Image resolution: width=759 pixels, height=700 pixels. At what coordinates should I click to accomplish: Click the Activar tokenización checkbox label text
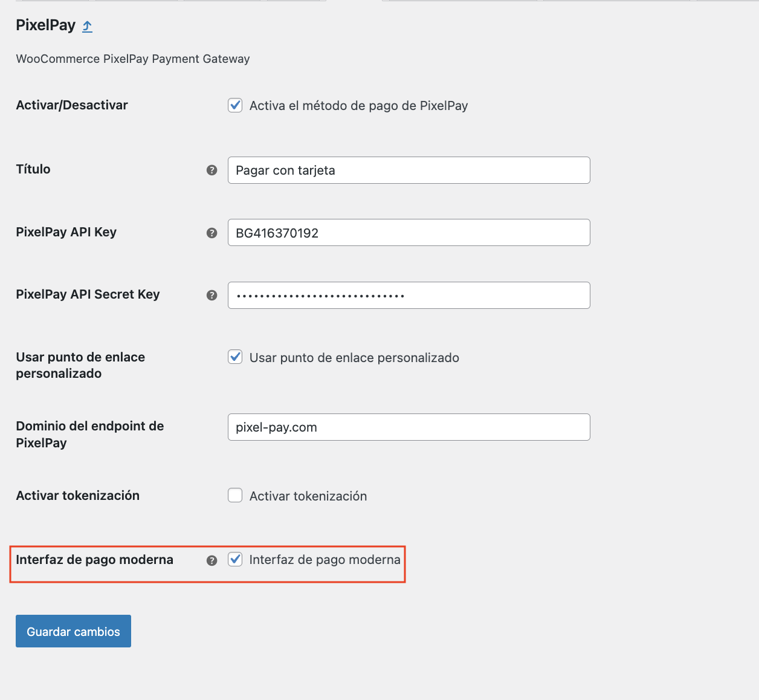pos(308,496)
